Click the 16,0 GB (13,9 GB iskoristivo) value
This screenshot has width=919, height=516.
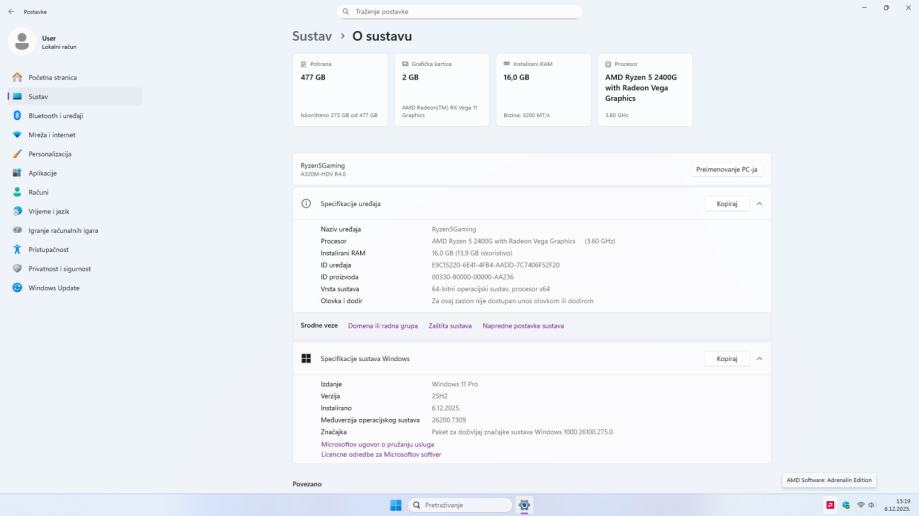(472, 253)
